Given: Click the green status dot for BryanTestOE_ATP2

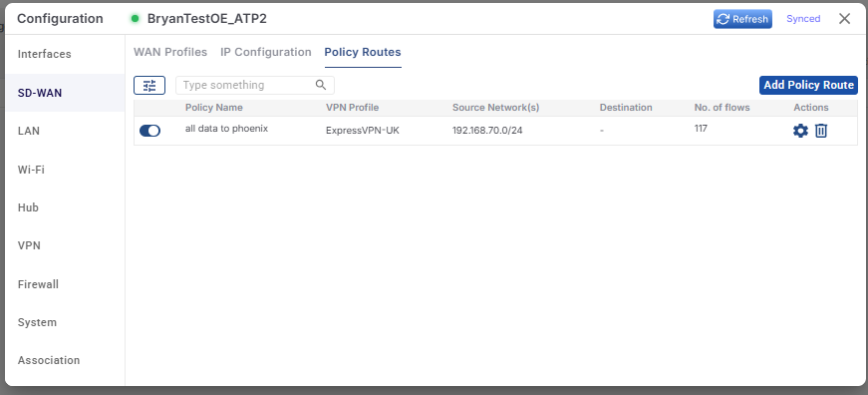Looking at the screenshot, I should 135,19.
